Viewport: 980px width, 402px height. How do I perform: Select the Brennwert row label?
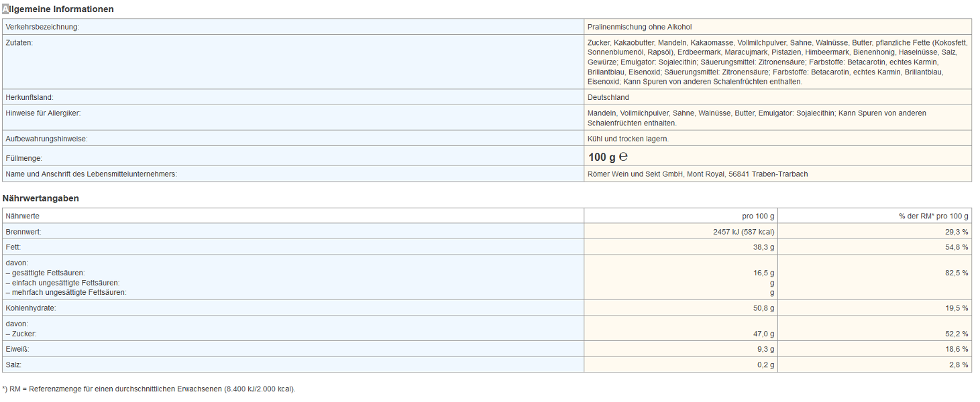tap(23, 232)
